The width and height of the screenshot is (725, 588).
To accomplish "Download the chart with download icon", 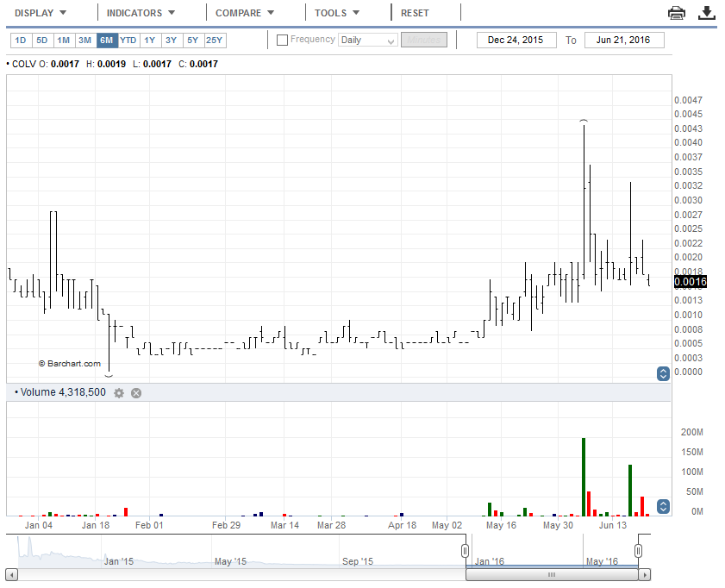I will point(707,13).
